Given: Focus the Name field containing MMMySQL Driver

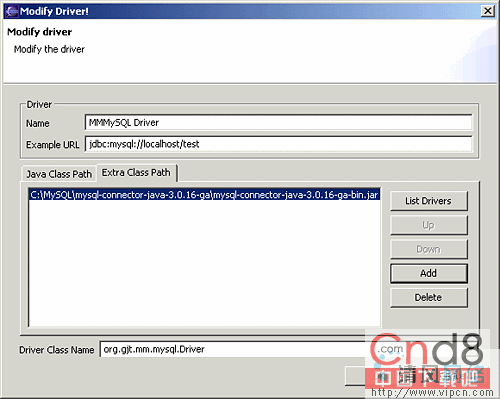Looking at the screenshot, I should (x=278, y=123).
